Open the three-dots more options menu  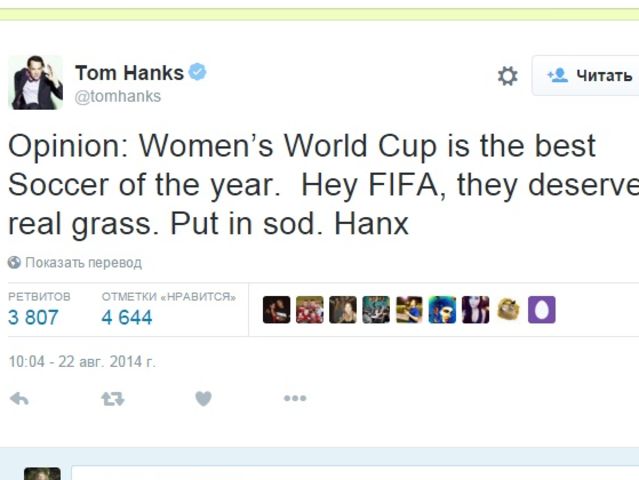click(x=294, y=398)
